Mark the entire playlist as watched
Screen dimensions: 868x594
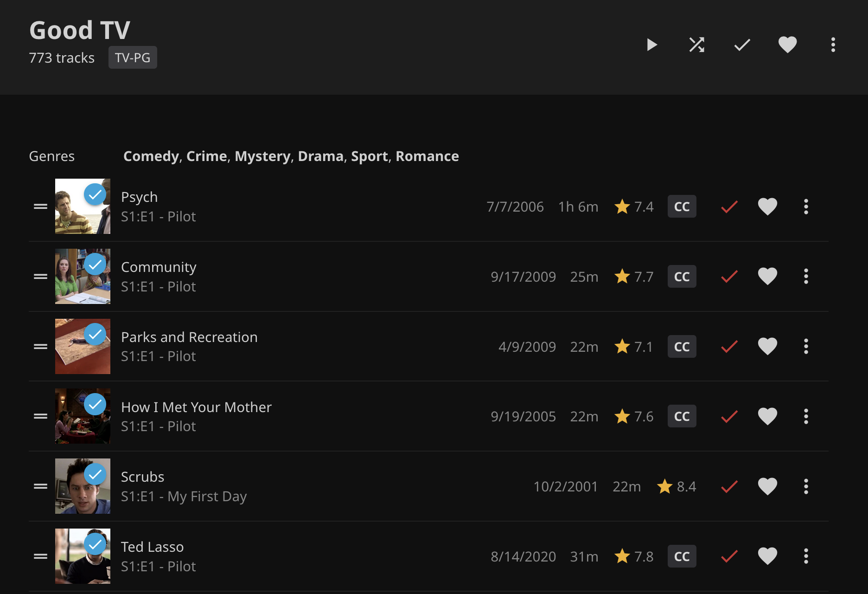(741, 45)
